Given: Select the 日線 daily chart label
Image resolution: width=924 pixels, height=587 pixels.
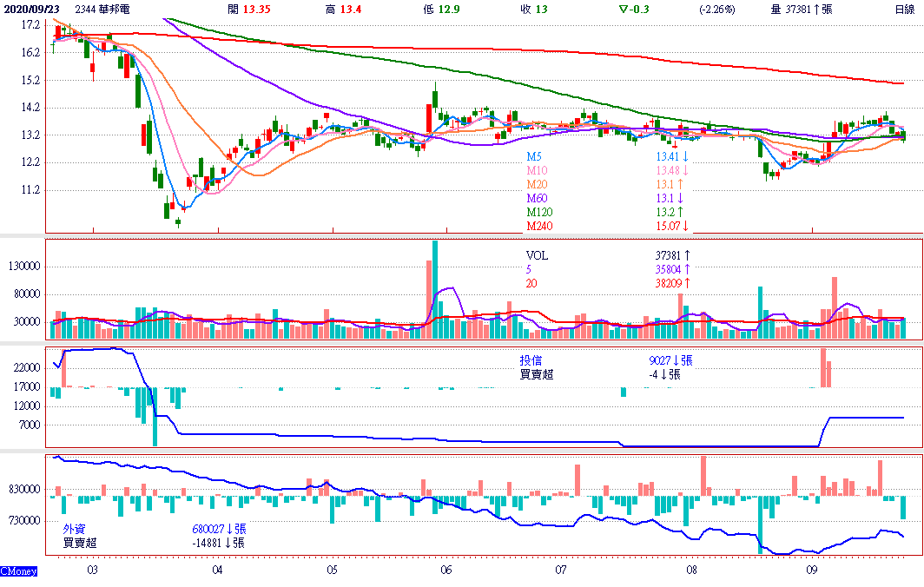Looking at the screenshot, I should click(904, 9).
